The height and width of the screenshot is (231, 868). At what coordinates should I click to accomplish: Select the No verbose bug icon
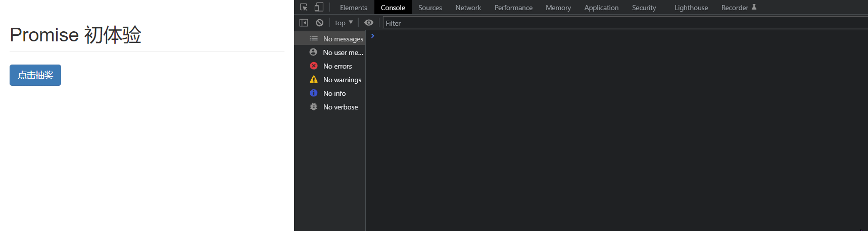pos(314,107)
